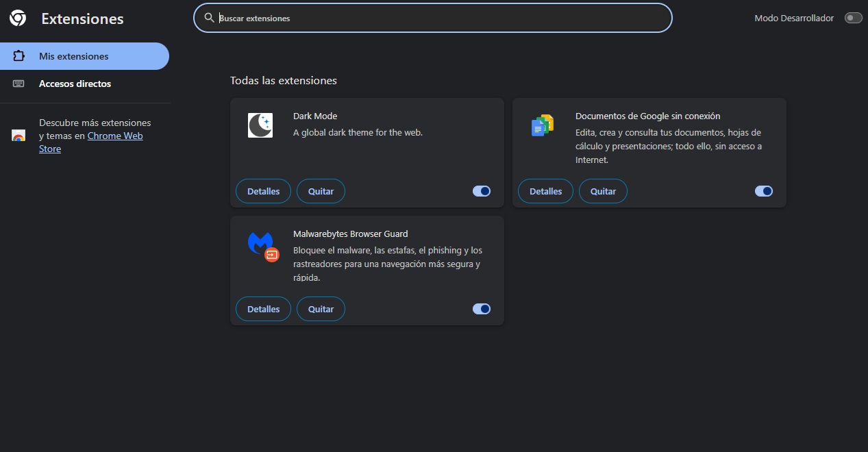This screenshot has height=452, width=868.
Task: Disable the Dark Mode extension toggle
Action: tap(482, 191)
